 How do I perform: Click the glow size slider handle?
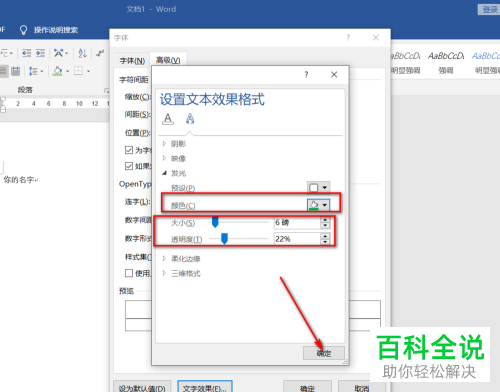(215, 222)
